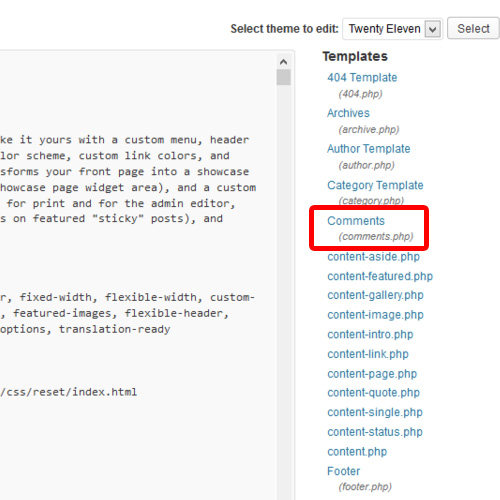500x500 pixels.
Task: Open content-aside.php file
Action: click(373, 257)
